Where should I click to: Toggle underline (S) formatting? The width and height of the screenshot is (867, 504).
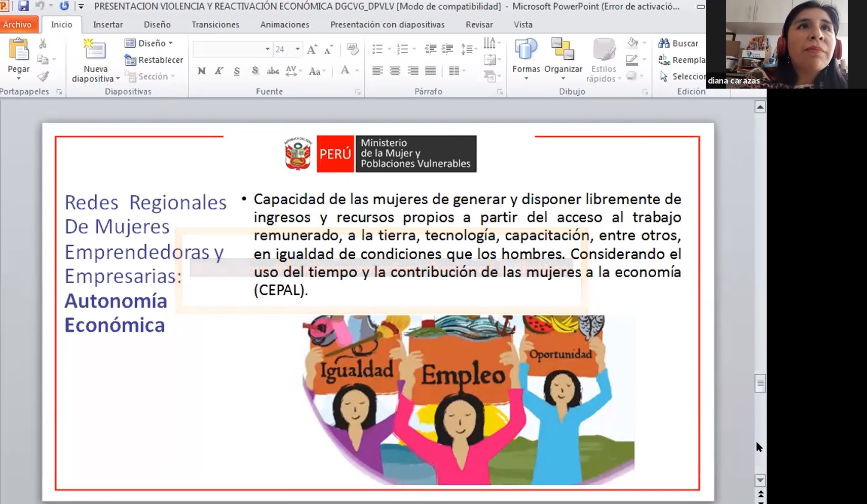pos(237,71)
